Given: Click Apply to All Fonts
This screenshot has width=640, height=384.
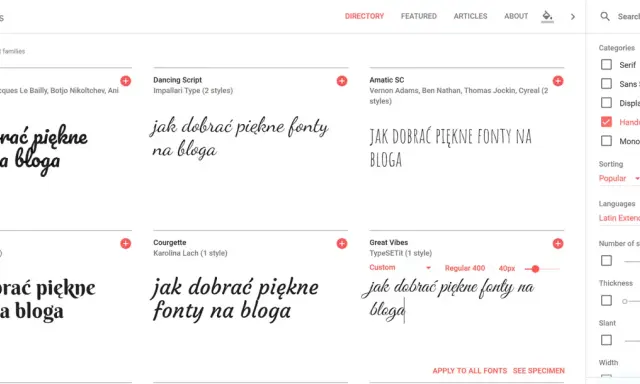Looking at the screenshot, I should point(469,371).
